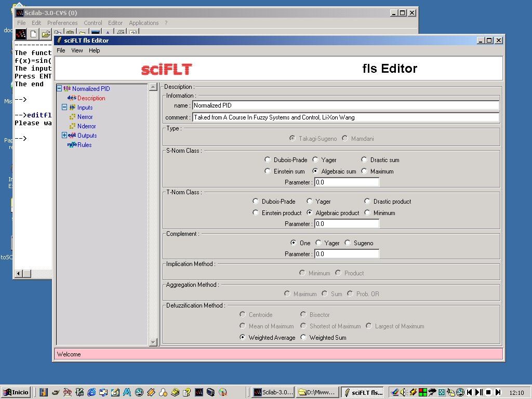The height and width of the screenshot is (399, 532).
Task: Toggle play/pause in the tray controls
Action: click(478, 392)
